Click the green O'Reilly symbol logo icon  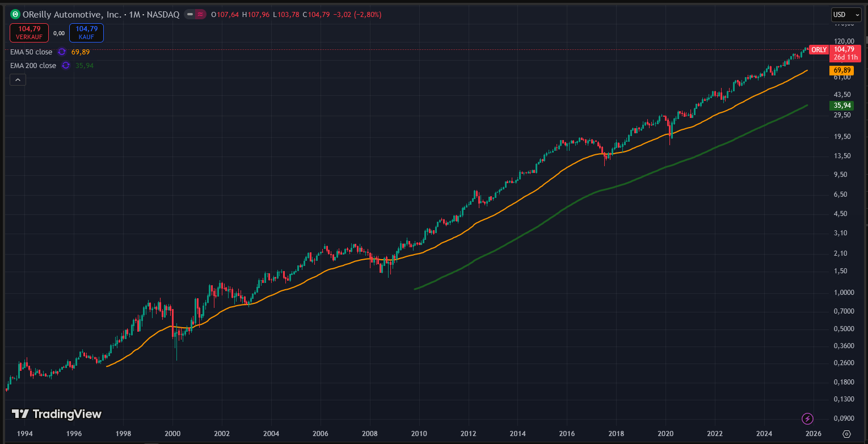click(15, 14)
